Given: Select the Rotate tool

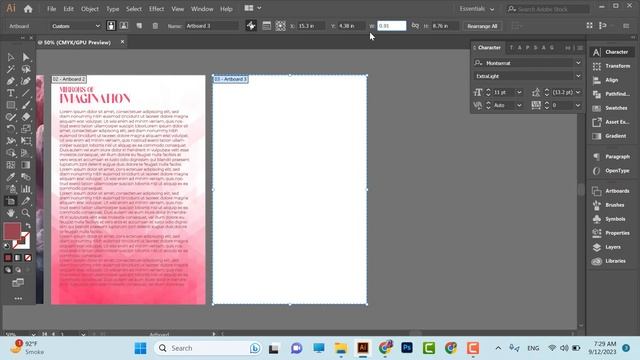Looking at the screenshot, I should pos(11,129).
